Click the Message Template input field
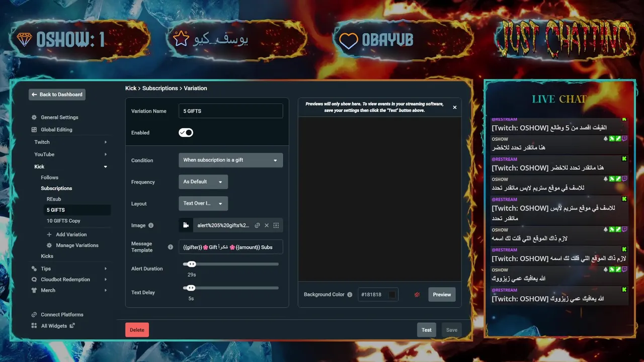The height and width of the screenshot is (362, 644). point(230,247)
